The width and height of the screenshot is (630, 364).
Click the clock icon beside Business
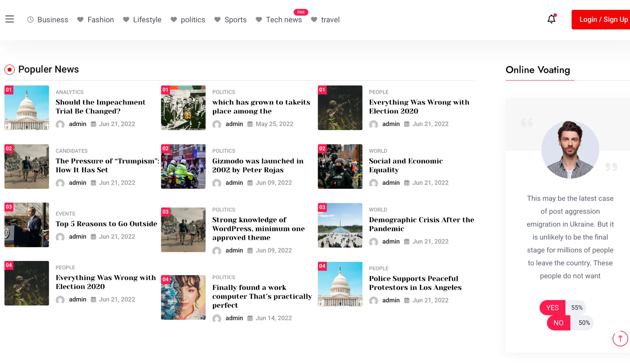pyautogui.click(x=30, y=20)
